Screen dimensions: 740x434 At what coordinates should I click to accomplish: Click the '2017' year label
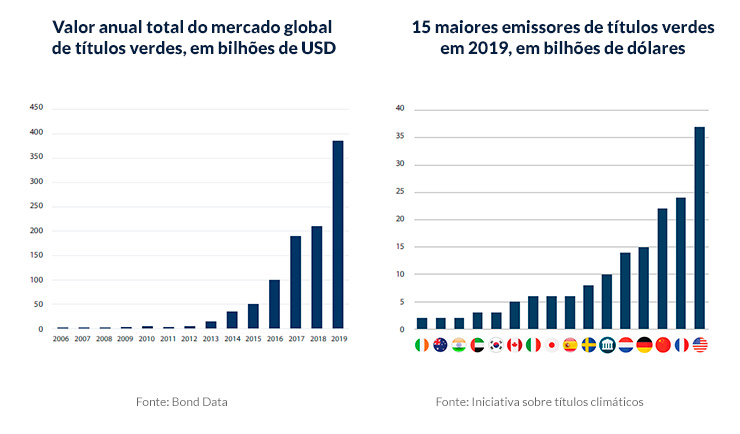(296, 339)
